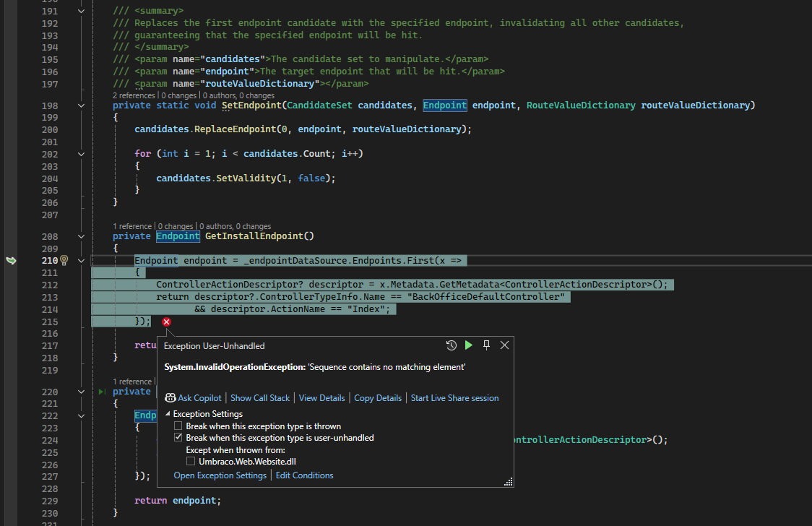Uncheck Break when exception type is user-unhandled
Viewport: 812px width, 526px height.
pyautogui.click(x=178, y=437)
